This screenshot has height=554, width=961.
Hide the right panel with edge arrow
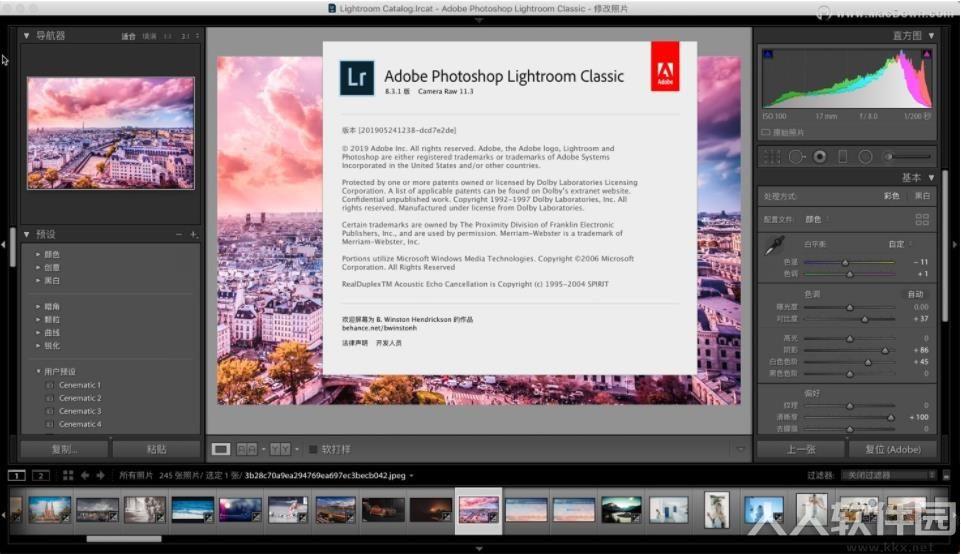click(x=955, y=245)
